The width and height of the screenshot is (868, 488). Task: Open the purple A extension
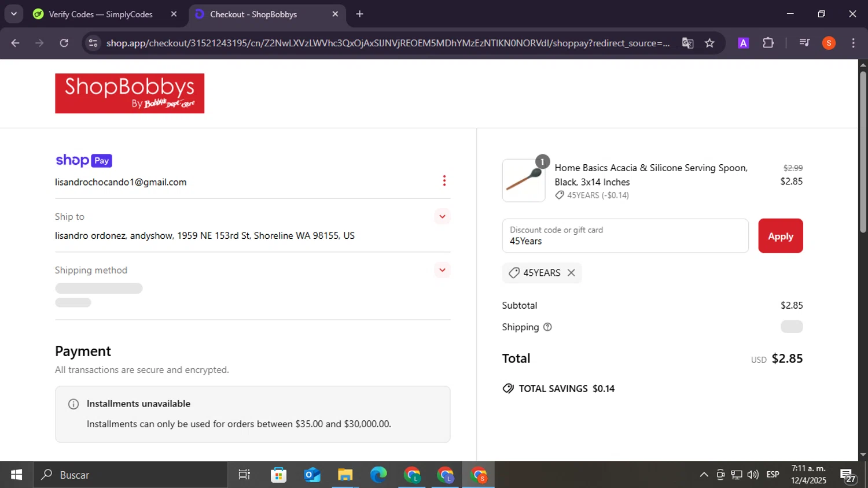pyautogui.click(x=744, y=43)
